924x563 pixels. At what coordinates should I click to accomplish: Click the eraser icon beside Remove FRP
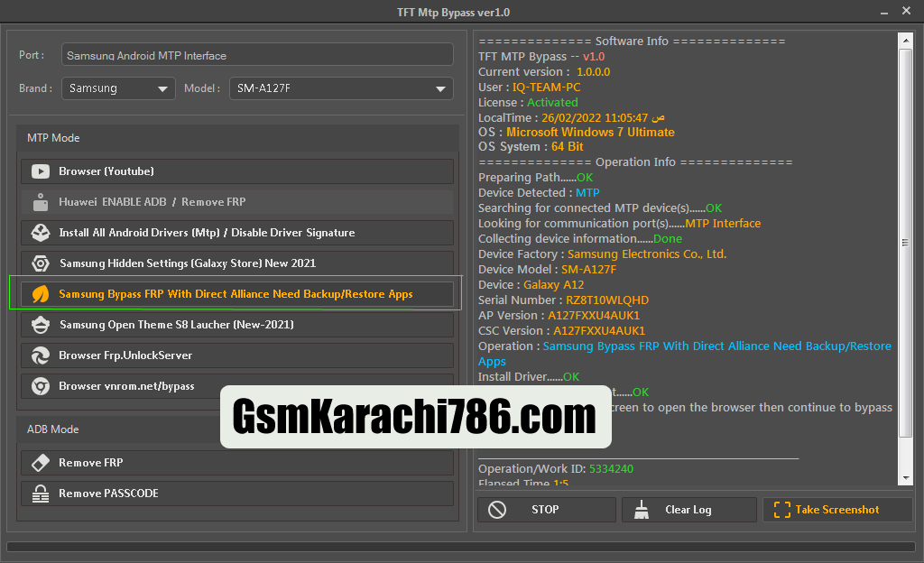(x=41, y=462)
